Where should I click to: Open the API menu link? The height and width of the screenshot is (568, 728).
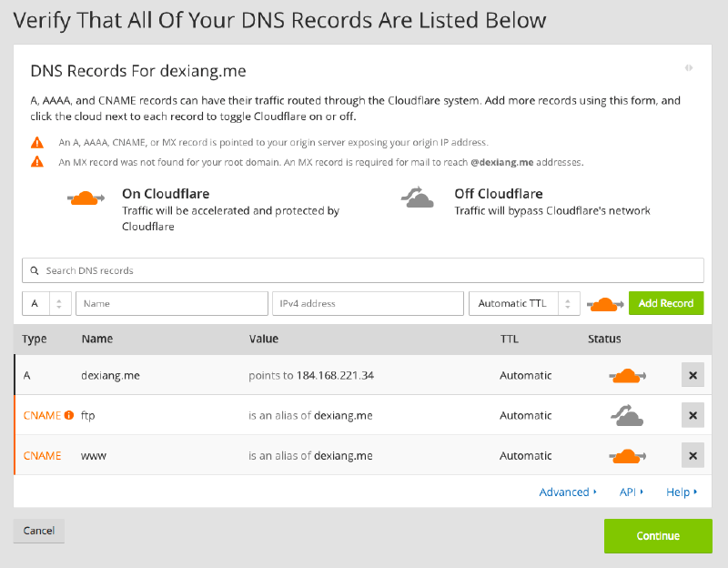631,492
